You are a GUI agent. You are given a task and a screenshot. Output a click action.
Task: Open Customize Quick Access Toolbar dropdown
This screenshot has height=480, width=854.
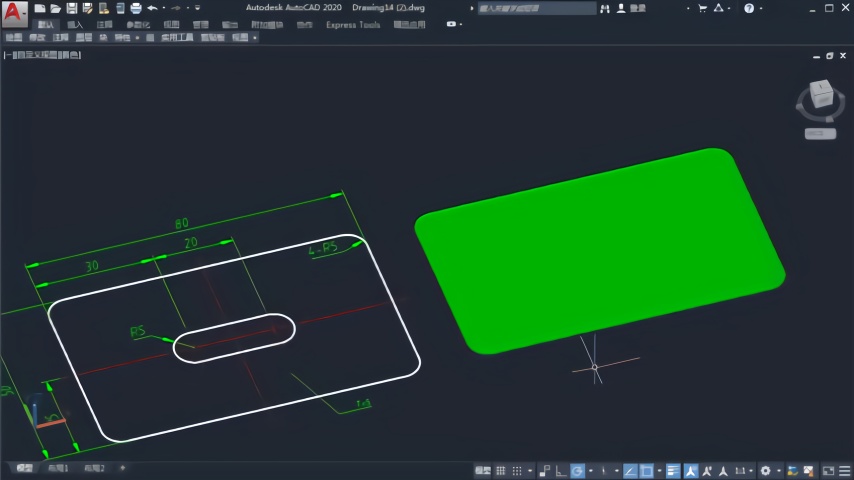click(x=197, y=8)
